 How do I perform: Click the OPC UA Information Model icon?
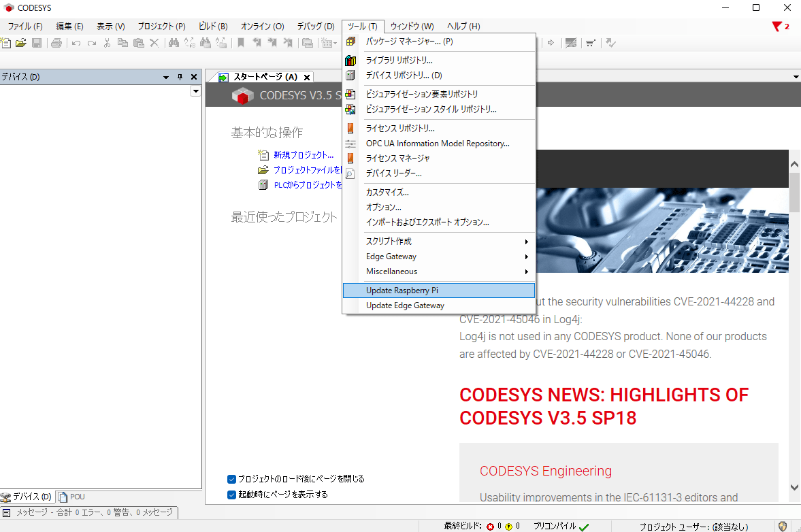point(350,144)
